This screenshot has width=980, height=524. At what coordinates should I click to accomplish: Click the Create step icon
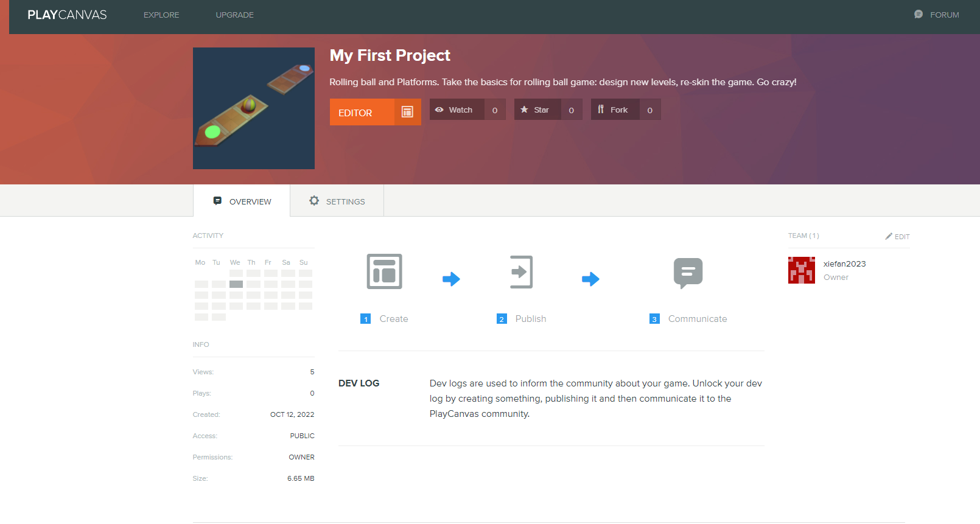(x=385, y=271)
